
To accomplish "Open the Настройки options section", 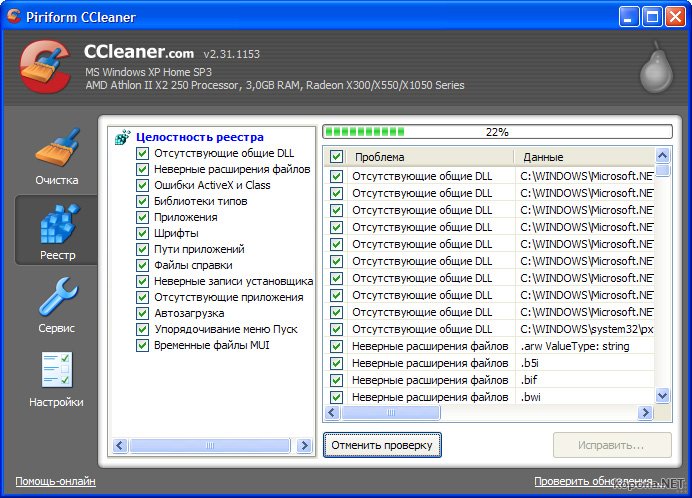I will [x=56, y=380].
